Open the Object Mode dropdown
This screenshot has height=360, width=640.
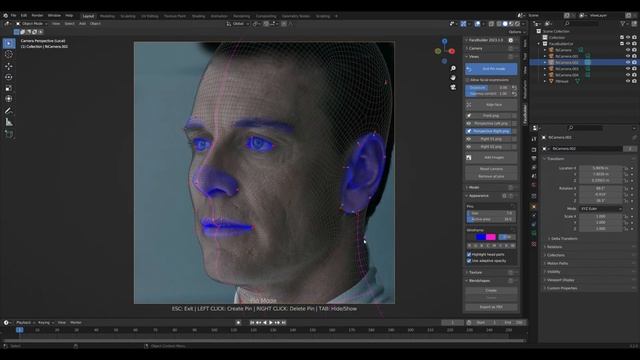coord(31,24)
